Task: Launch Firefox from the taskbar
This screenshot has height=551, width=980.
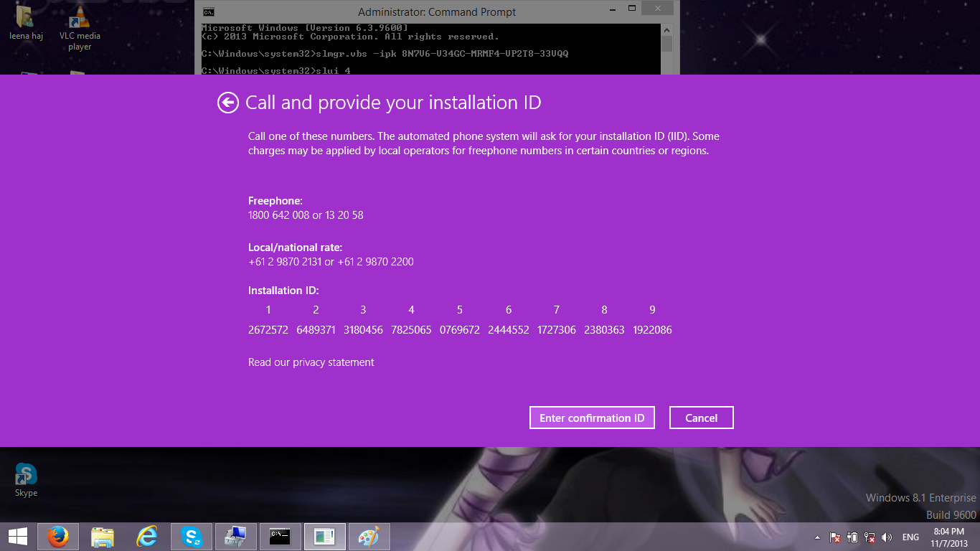Action: (x=57, y=536)
